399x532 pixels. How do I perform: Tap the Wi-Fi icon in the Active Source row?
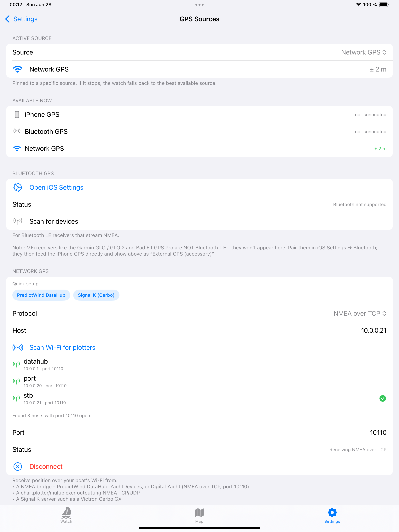(18, 69)
